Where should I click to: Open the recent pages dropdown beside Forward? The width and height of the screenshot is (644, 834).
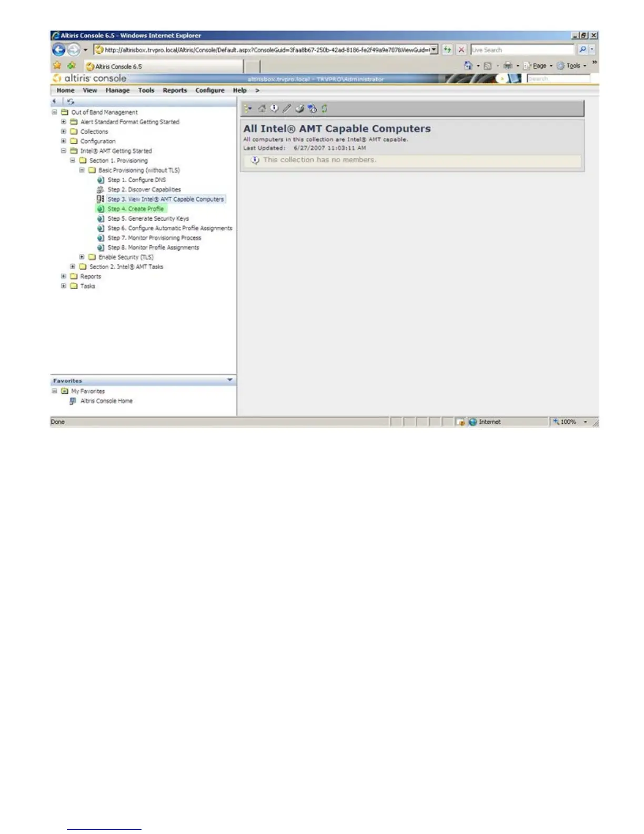[85, 50]
